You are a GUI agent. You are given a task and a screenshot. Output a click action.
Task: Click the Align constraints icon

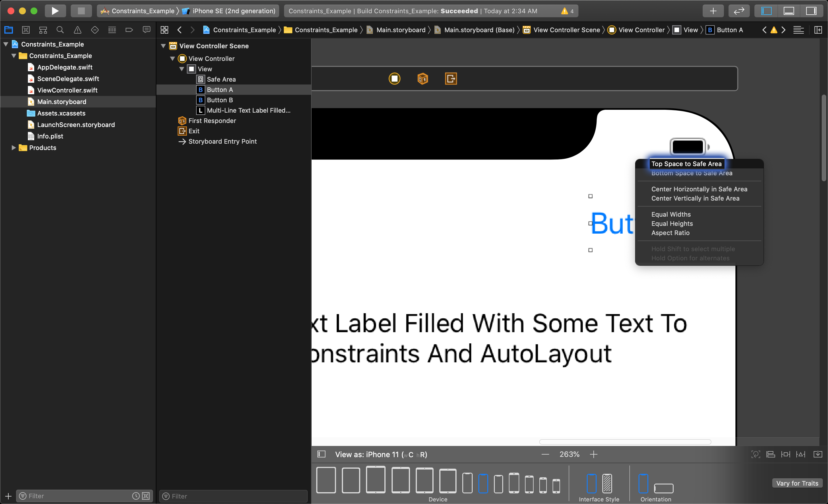tap(771, 454)
